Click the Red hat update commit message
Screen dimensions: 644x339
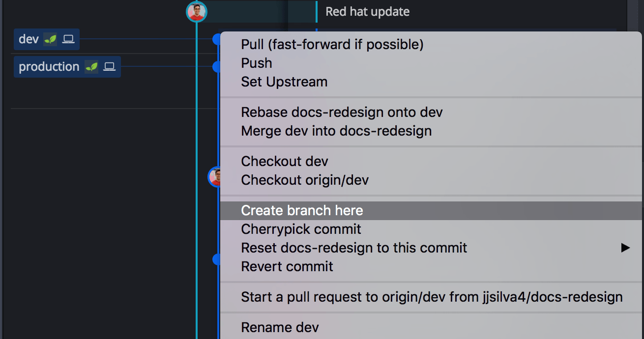367,11
